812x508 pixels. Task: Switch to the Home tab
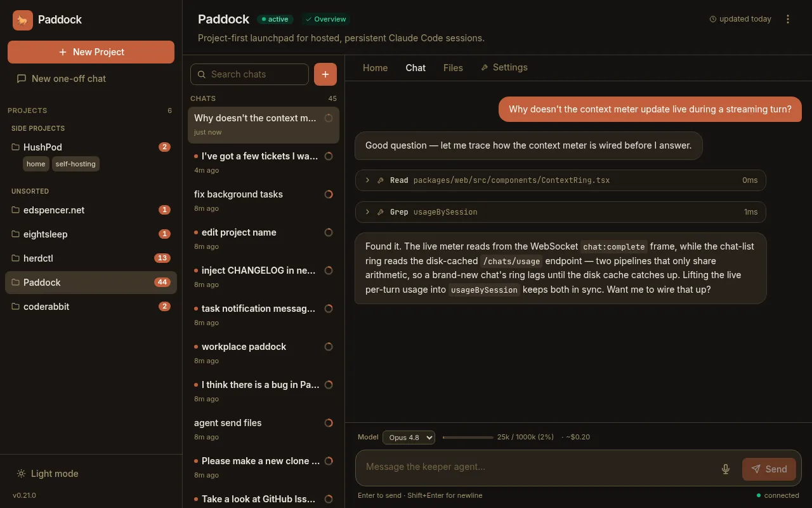pos(375,68)
